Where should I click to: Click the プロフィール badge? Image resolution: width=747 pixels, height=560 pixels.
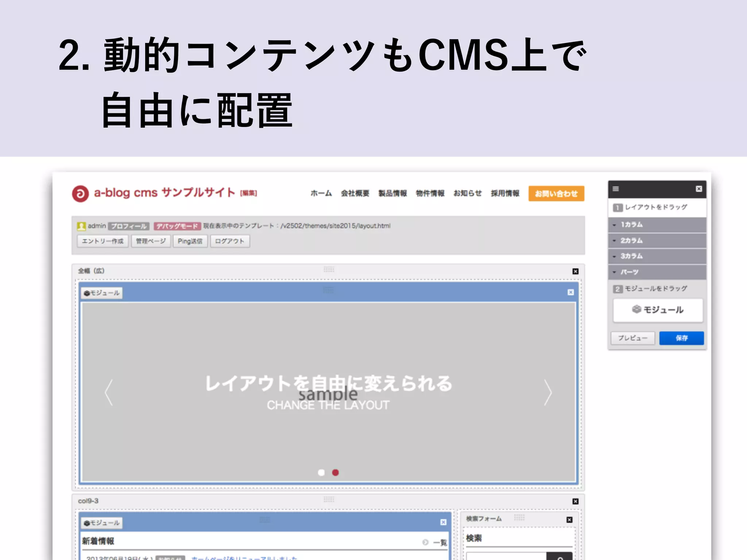[129, 226]
